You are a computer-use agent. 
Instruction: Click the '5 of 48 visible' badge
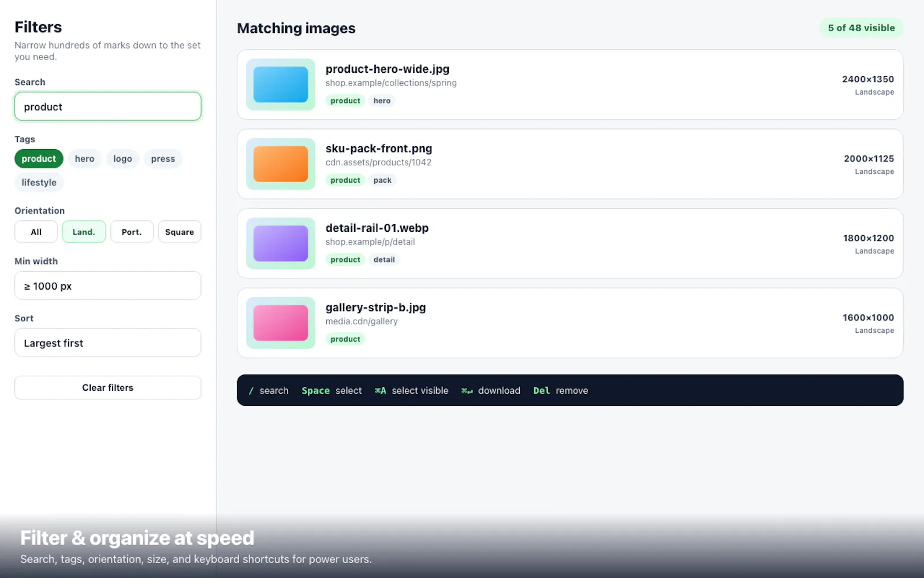pyautogui.click(x=861, y=28)
